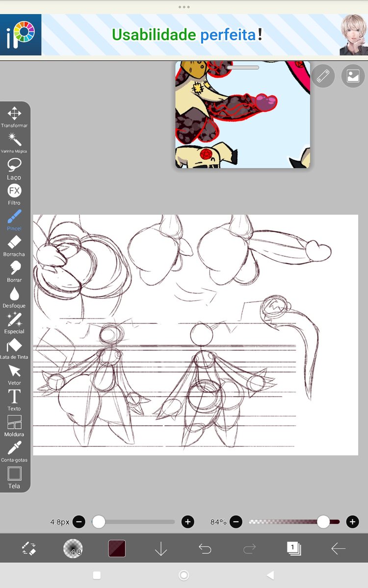This screenshot has width=368, height=588.
Task: Open the Tela canvas tool
Action: tap(14, 477)
